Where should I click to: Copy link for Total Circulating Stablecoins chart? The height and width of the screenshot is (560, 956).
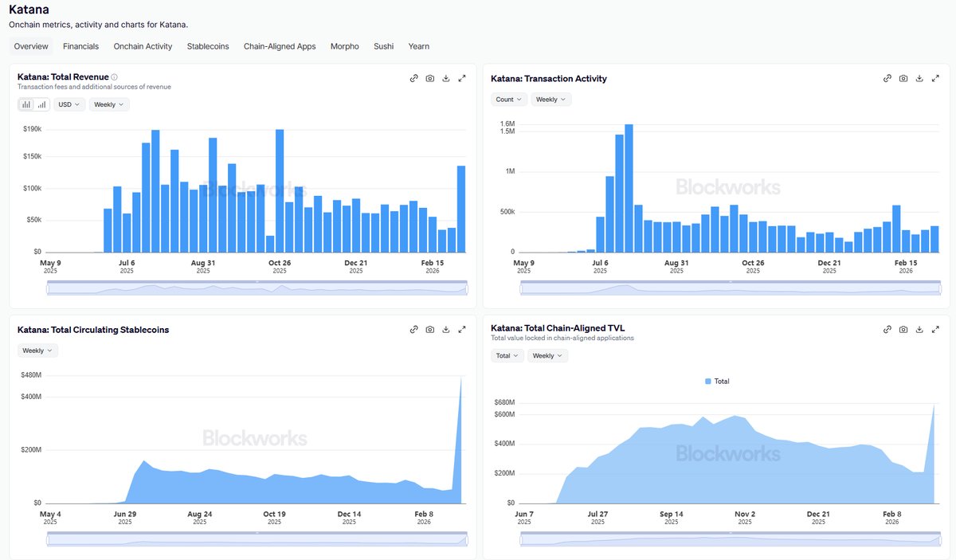coord(414,329)
